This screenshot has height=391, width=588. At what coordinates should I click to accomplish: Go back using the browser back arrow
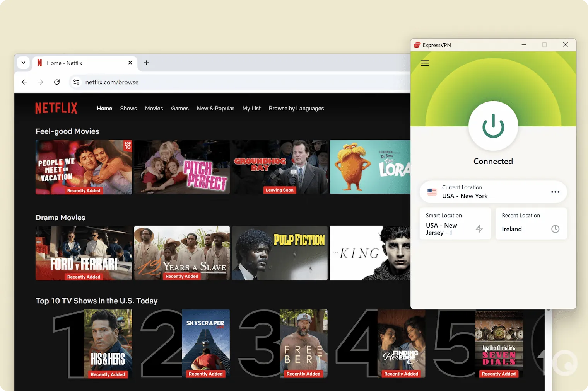pos(24,82)
